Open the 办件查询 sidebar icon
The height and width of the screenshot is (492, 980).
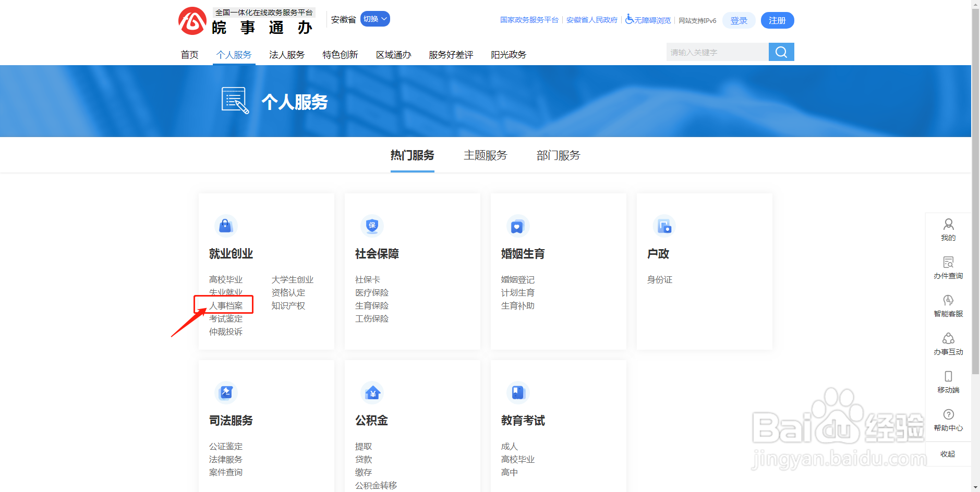click(x=948, y=268)
